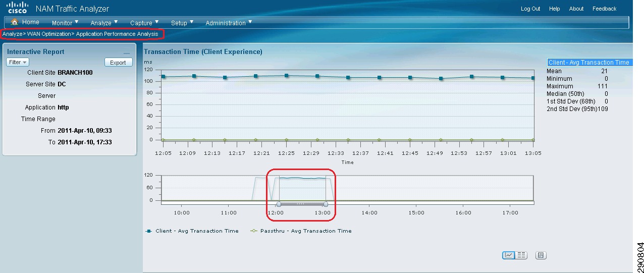Toggle Passthru - Avg Transaction Time legend entry

tap(301, 231)
